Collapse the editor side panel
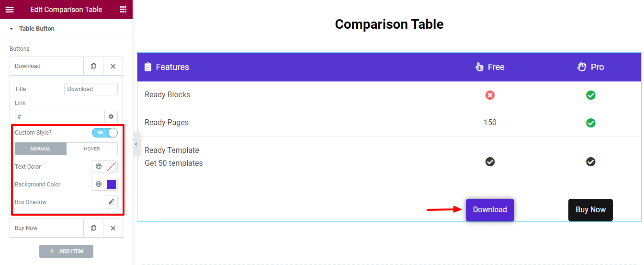This screenshot has height=265, width=644. (x=136, y=144)
